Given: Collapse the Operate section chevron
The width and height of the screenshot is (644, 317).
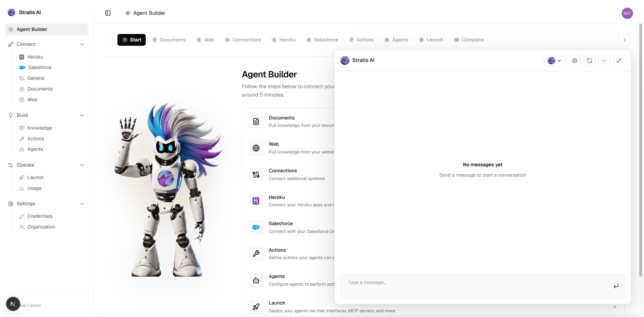Looking at the screenshot, I should click(x=82, y=165).
